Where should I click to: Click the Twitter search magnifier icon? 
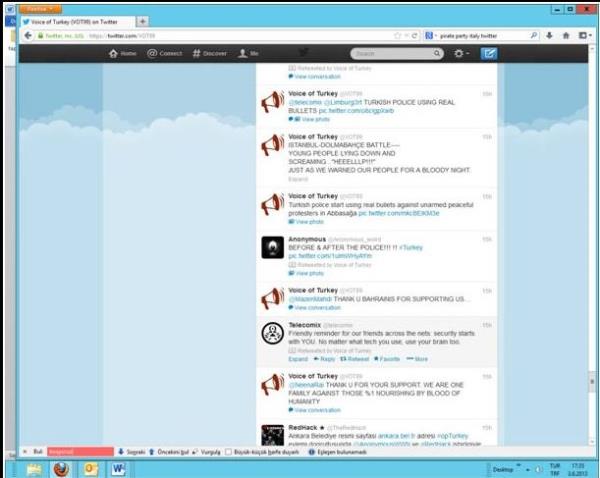pyautogui.click(x=437, y=54)
